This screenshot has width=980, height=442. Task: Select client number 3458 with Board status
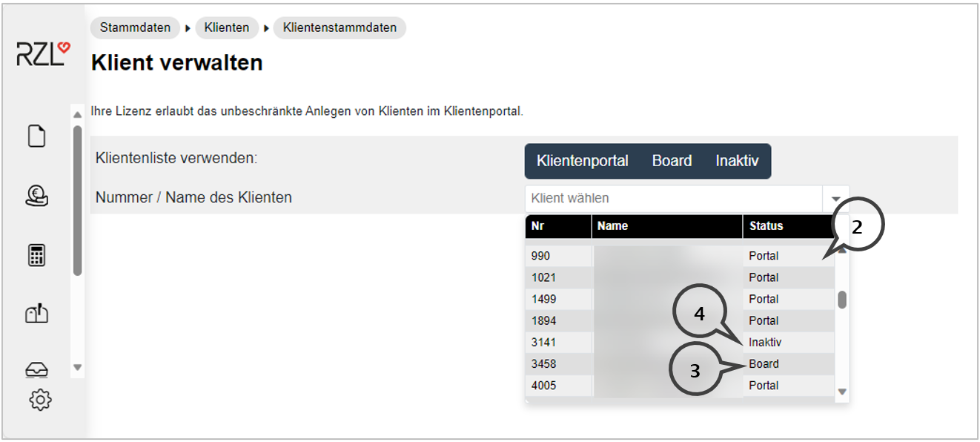[x=544, y=364]
